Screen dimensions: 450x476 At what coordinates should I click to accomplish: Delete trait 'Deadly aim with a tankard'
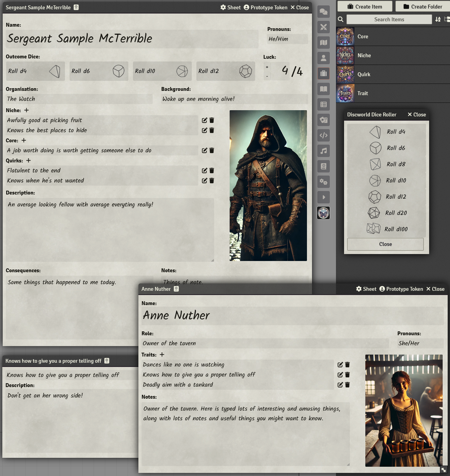[348, 385]
